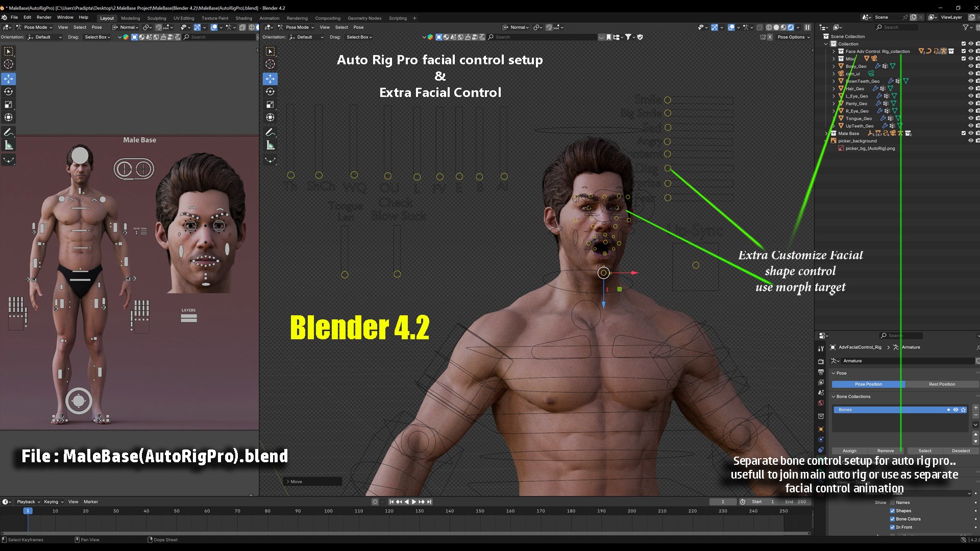Uncheck exclude checkbox for Face Adv Control Rig_collection

[964, 52]
